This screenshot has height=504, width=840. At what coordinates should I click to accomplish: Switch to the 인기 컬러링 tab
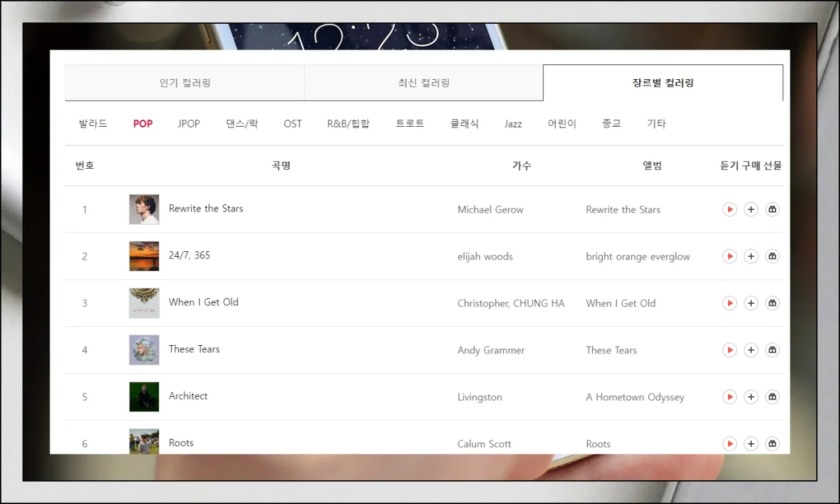point(185,83)
